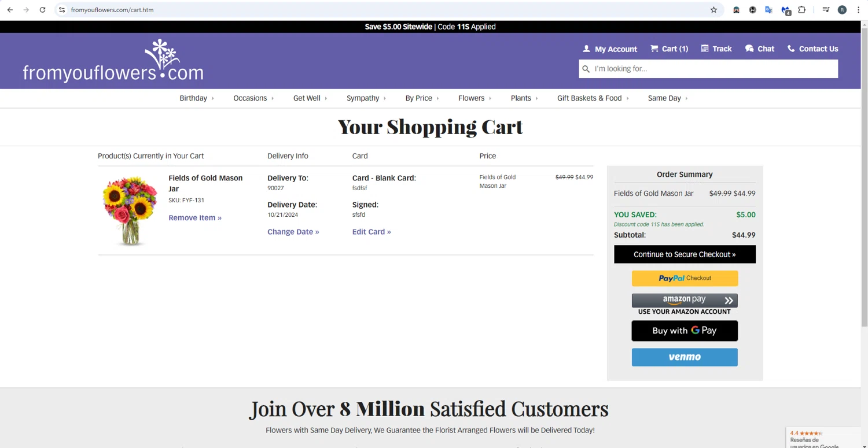Expand the Occasions menu
868x448 pixels.
coord(253,98)
